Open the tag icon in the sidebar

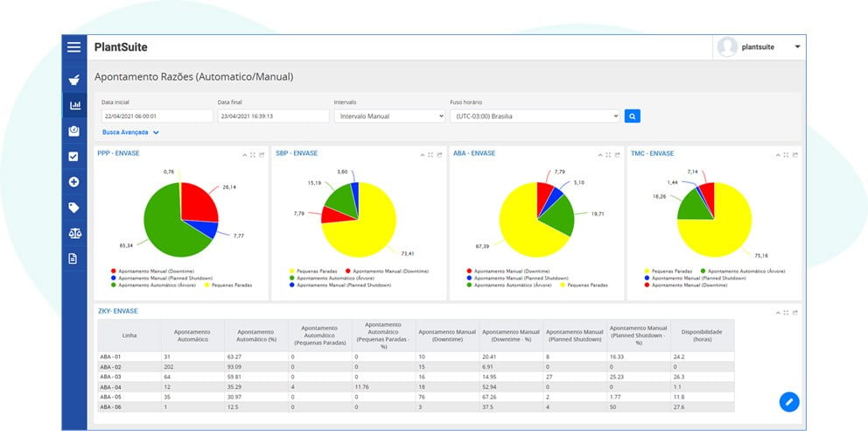[x=73, y=208]
